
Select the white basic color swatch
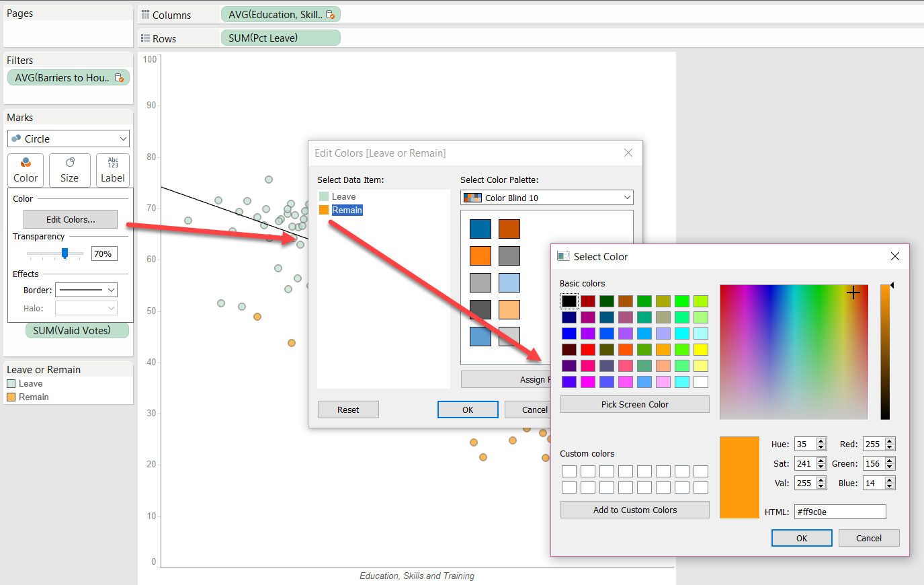point(701,381)
